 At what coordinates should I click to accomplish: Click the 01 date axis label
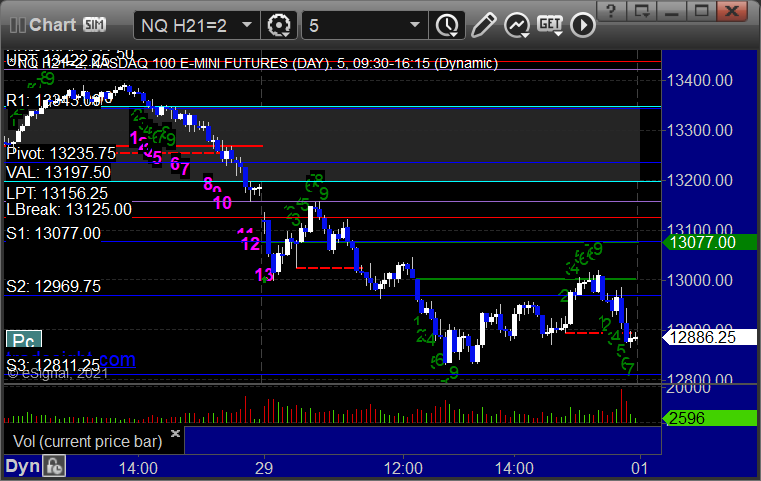coord(640,468)
